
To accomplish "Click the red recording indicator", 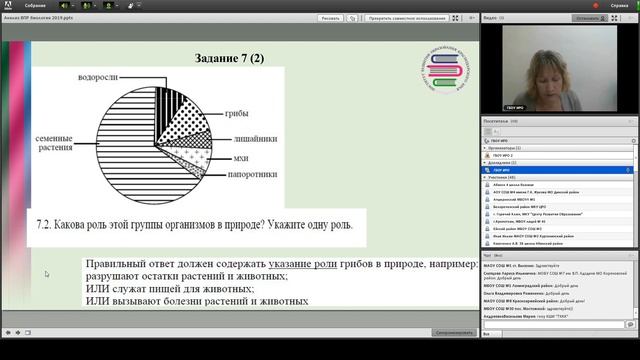I will click(596, 6).
